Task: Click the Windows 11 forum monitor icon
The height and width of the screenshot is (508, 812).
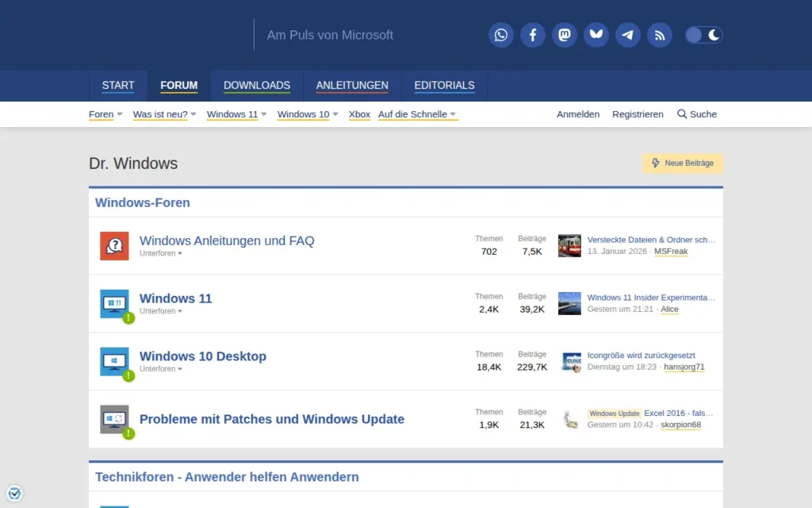Action: 114,304
